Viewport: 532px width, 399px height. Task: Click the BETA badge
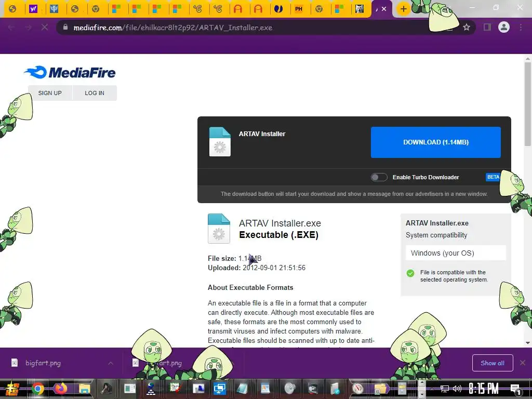click(x=493, y=177)
